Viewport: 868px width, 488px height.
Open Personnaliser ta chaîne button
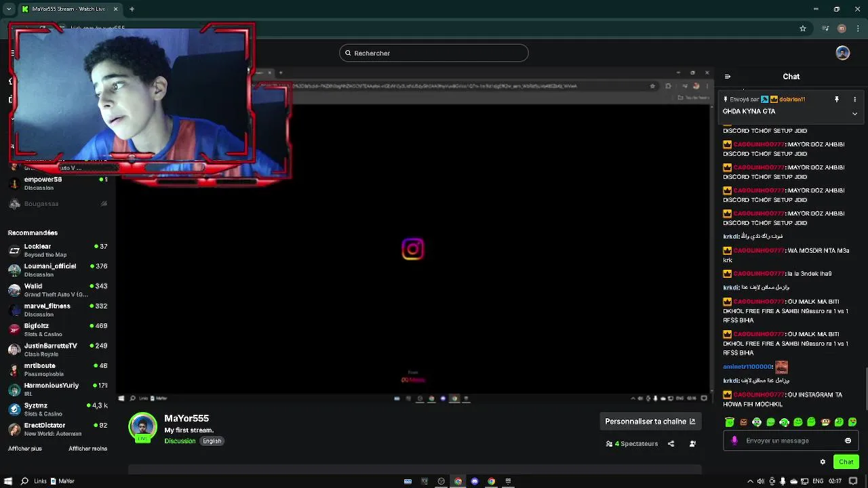coord(650,422)
